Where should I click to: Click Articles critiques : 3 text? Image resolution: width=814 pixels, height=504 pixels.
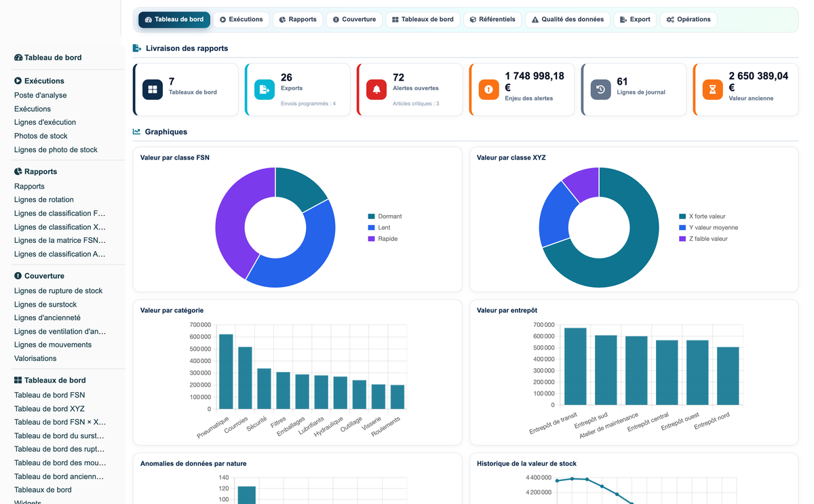pyautogui.click(x=416, y=104)
